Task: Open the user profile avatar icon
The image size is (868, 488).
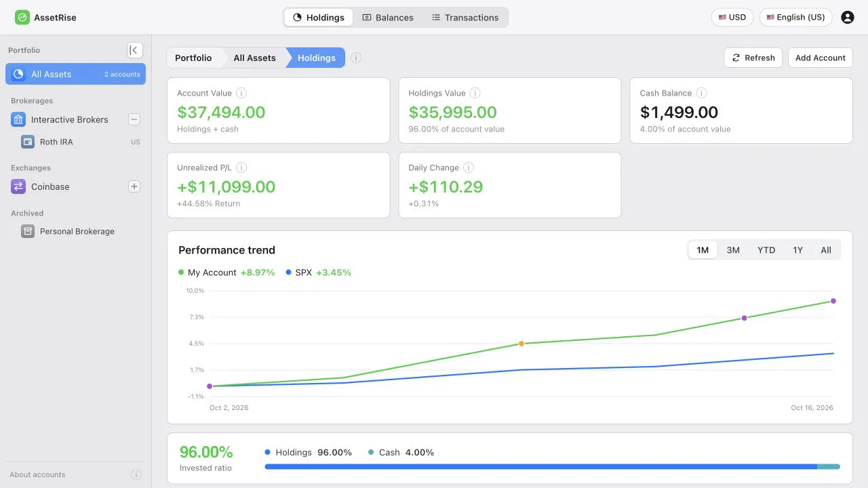Action: pyautogui.click(x=847, y=18)
